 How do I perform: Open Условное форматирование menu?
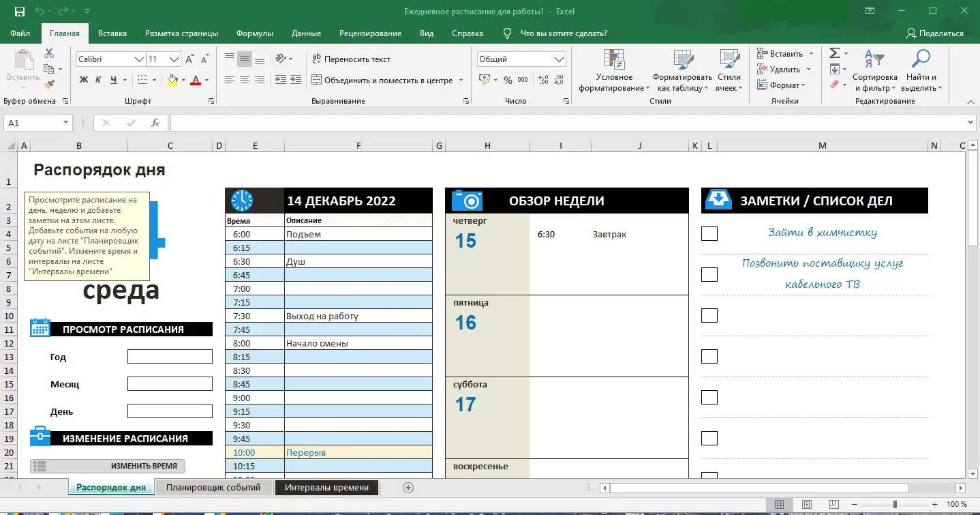[x=613, y=71]
